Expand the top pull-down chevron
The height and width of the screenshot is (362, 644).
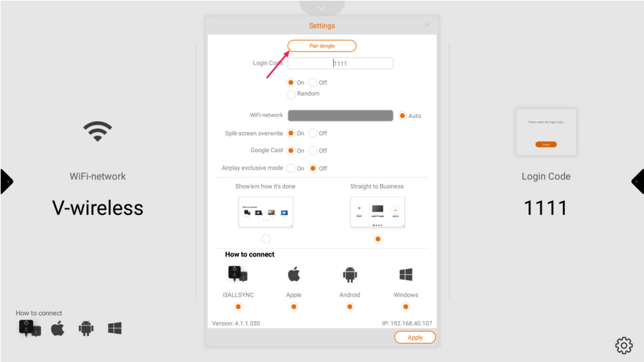coord(322,8)
